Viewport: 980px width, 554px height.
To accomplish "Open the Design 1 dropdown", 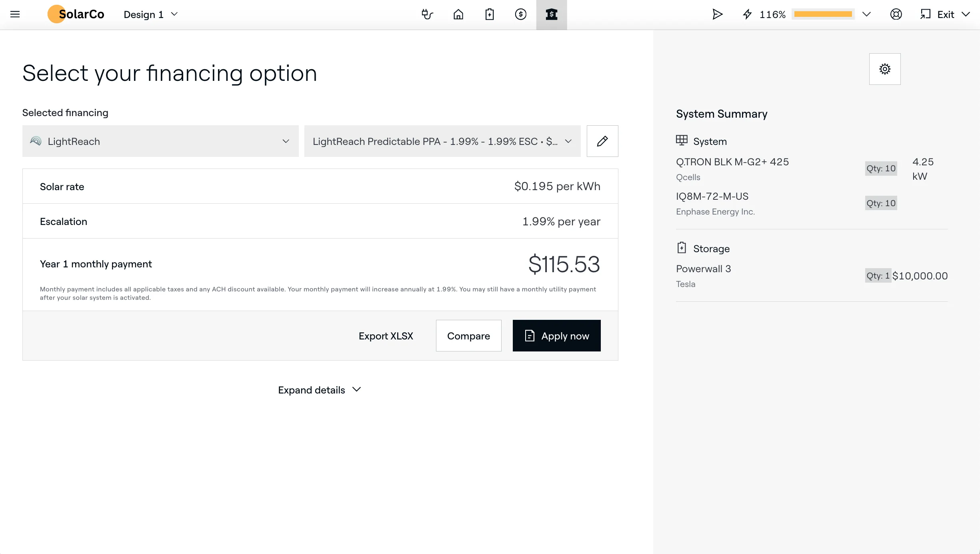I will 150,14.
